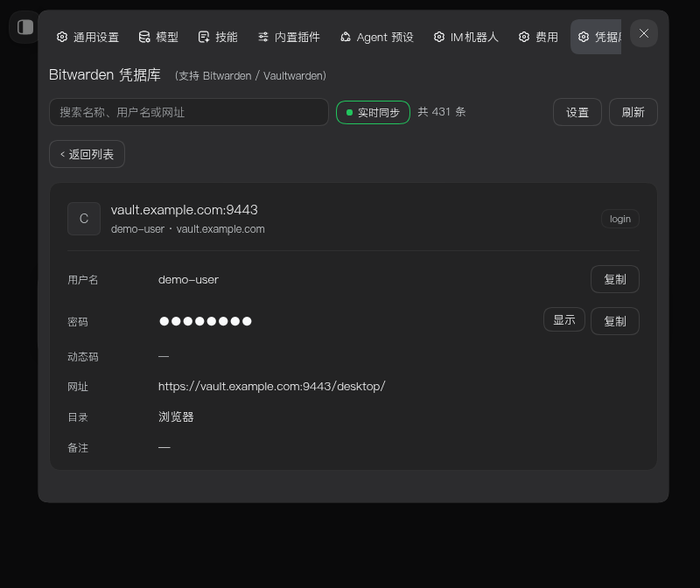Toggle the 实时同步 status pill
The image size is (700, 588).
tap(374, 113)
